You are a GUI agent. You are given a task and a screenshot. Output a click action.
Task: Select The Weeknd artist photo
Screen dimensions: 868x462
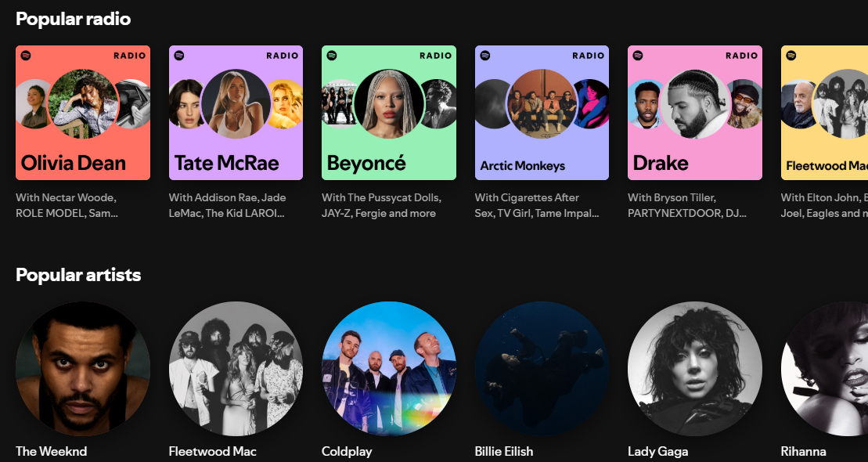[83, 368]
